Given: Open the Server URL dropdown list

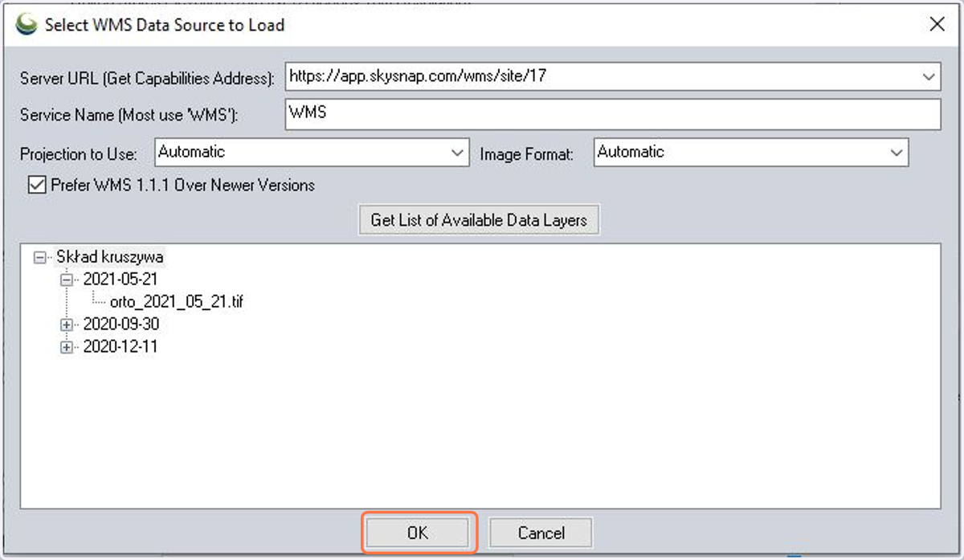Looking at the screenshot, I should click(929, 77).
